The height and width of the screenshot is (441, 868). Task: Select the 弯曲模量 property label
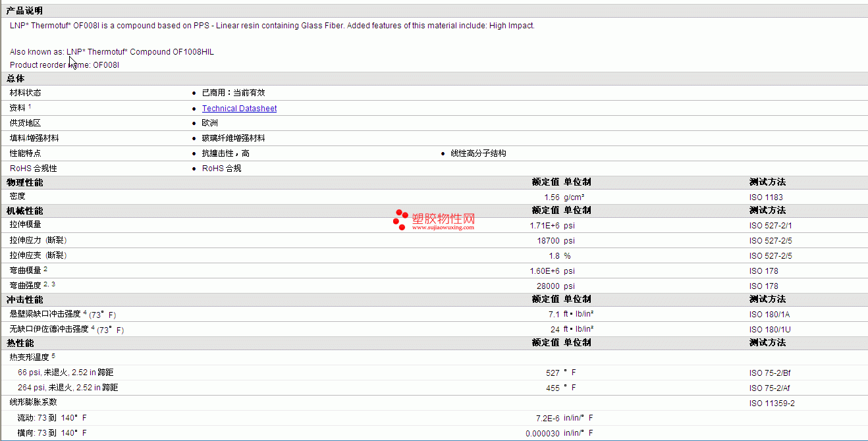tap(25, 271)
